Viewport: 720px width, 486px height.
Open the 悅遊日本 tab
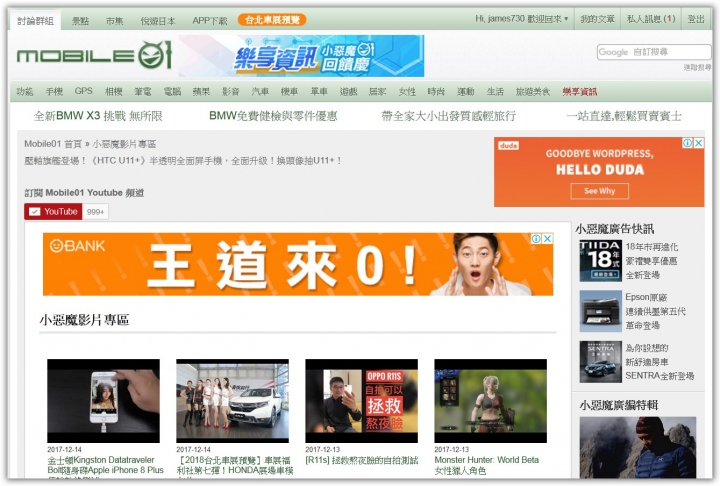158,21
